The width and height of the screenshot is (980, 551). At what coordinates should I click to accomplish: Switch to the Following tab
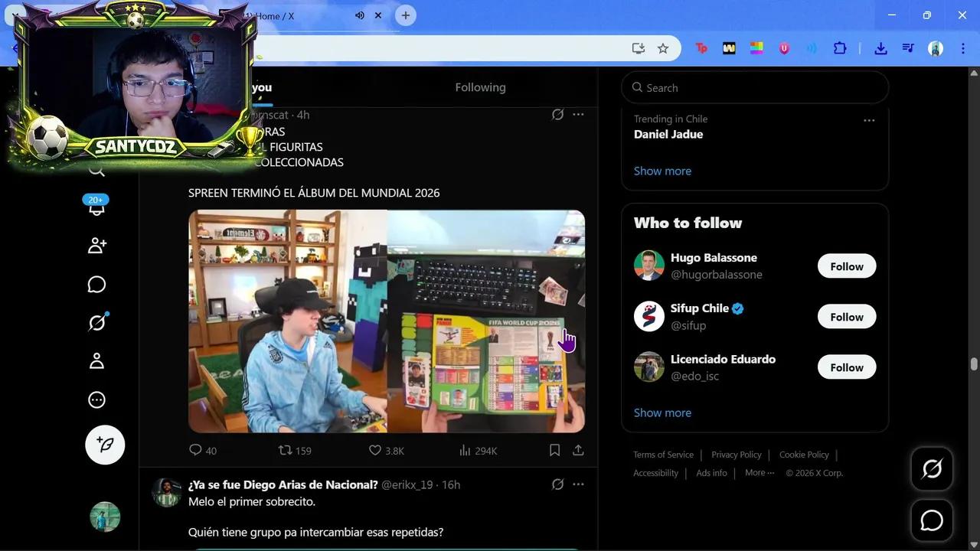480,87
